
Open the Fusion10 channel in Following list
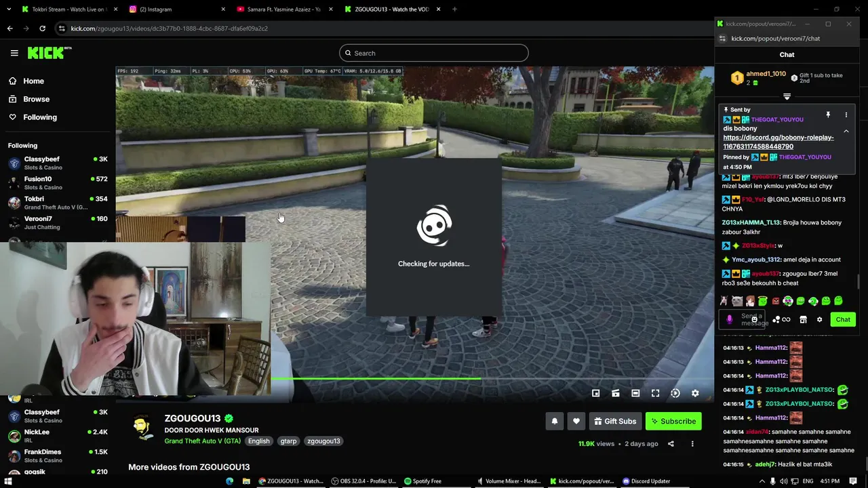[x=58, y=182]
